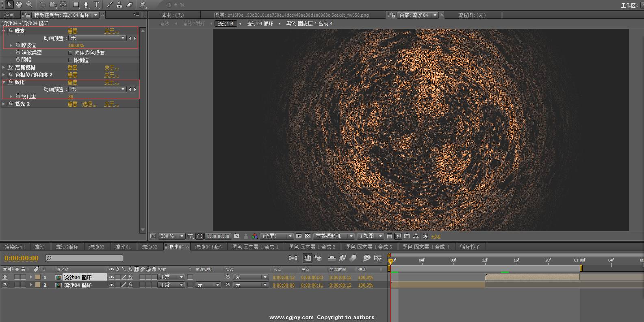Screen dimensions: 644x322
Task: Enable the 使用彩色噪波 checkbox
Action: pos(70,53)
